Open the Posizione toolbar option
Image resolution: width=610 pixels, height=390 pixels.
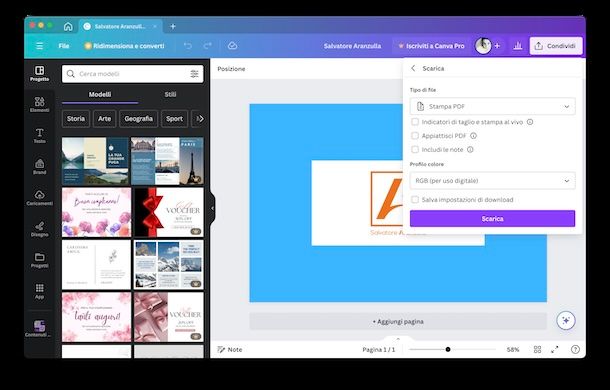point(231,69)
